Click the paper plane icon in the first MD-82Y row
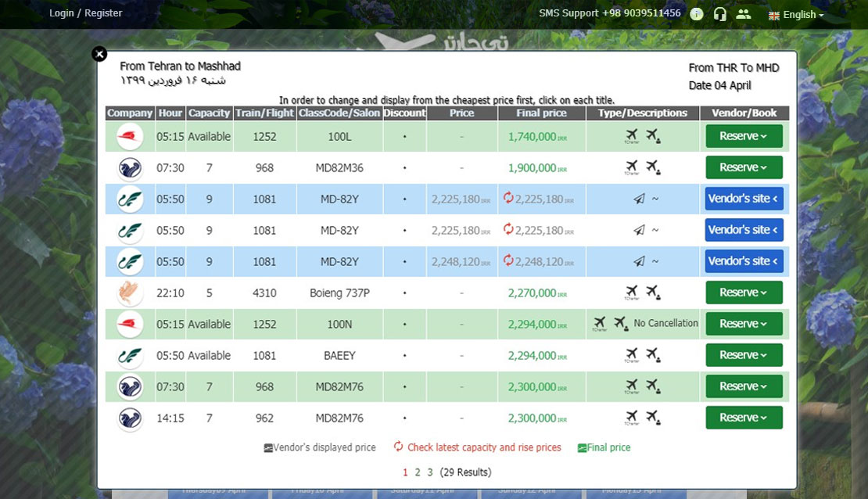 click(639, 199)
